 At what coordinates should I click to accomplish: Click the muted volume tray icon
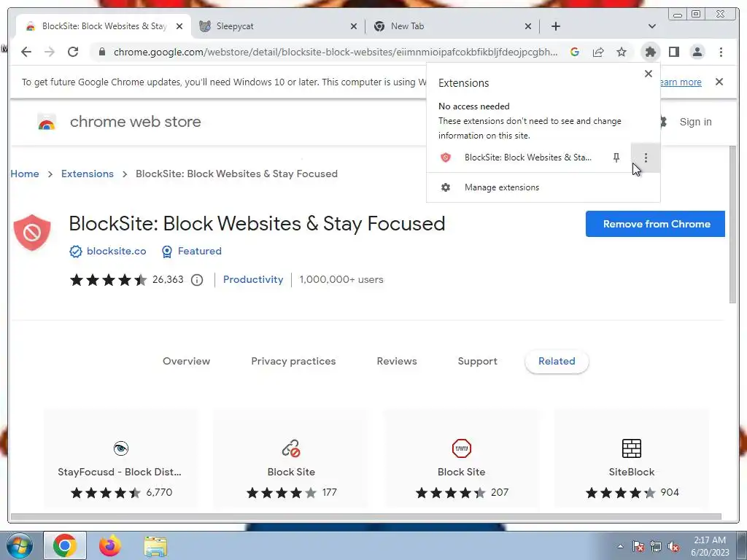(673, 546)
